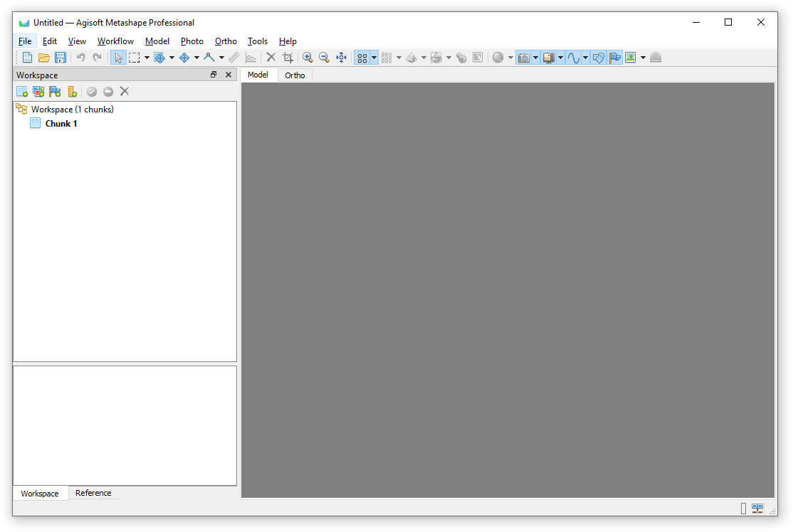Click the Undo arrow
Screen dimensions: 793x532
click(x=81, y=58)
